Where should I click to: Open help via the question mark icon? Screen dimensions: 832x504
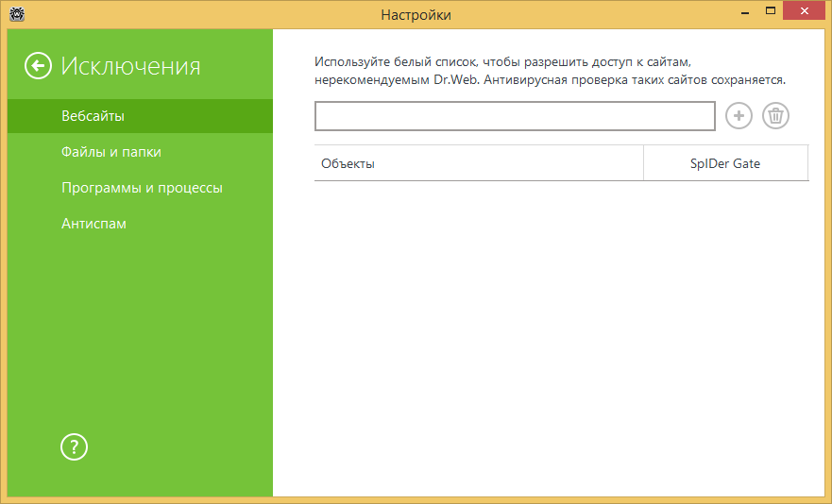[x=74, y=447]
